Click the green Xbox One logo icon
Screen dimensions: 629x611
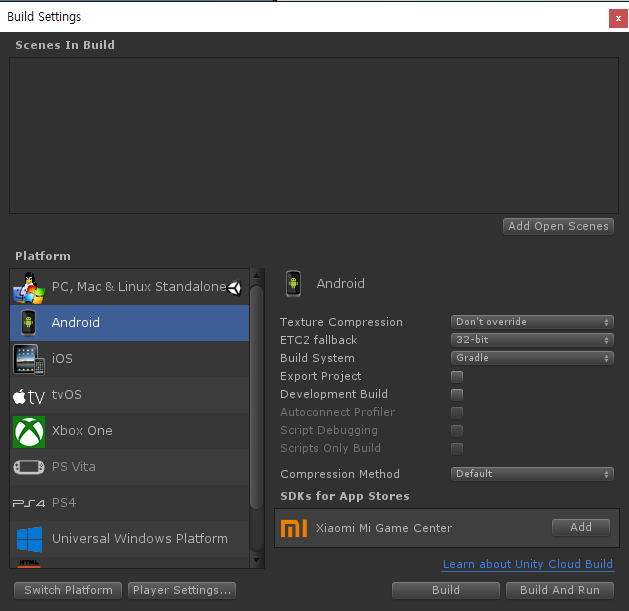[29, 432]
